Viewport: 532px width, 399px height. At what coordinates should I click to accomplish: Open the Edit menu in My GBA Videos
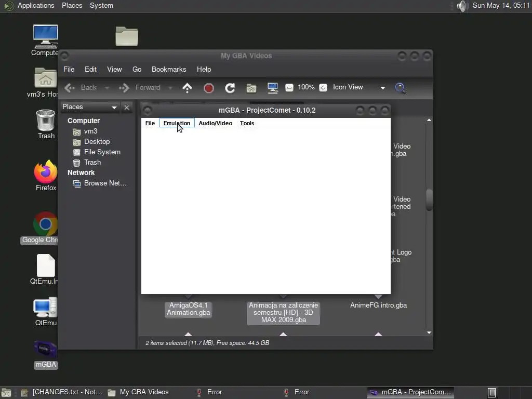click(x=90, y=69)
